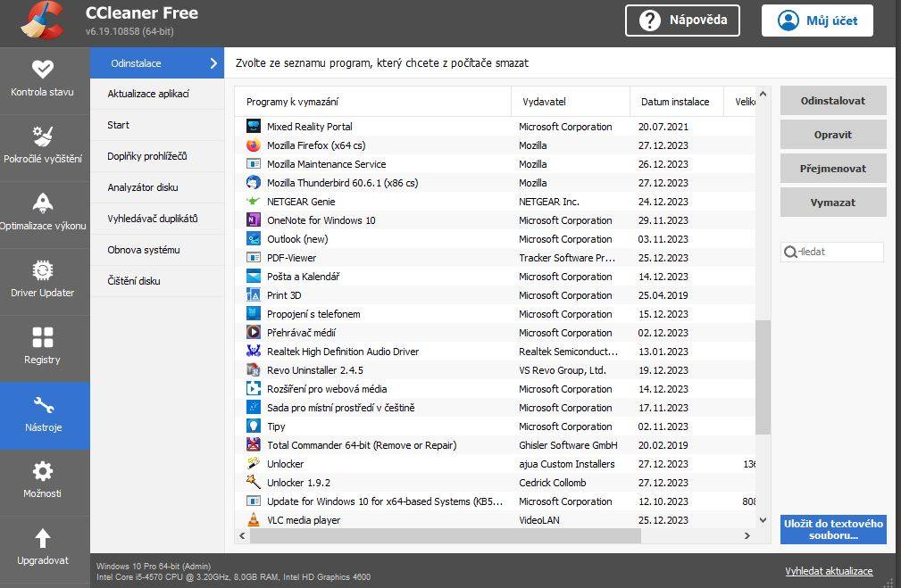Open Kontrola stavu heart icon

43,69
